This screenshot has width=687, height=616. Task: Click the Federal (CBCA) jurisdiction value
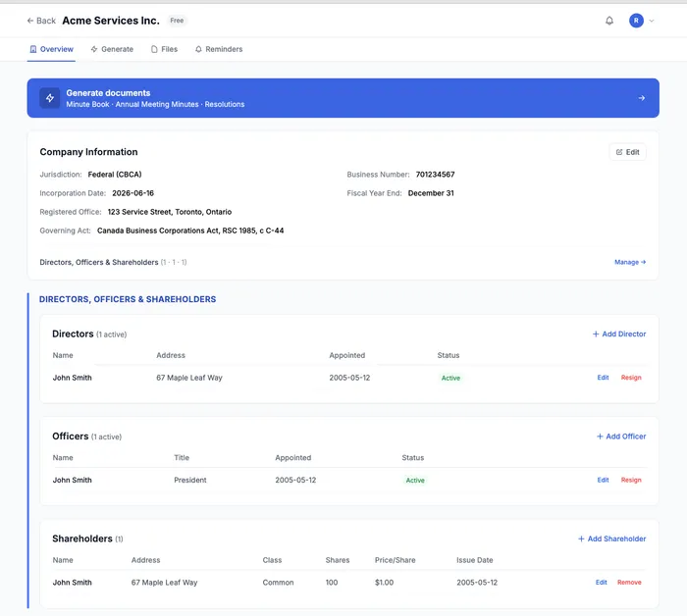click(x=115, y=175)
